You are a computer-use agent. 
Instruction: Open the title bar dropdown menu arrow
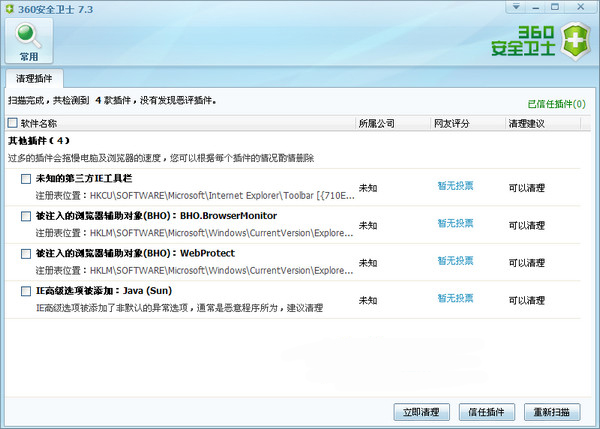click(x=516, y=7)
